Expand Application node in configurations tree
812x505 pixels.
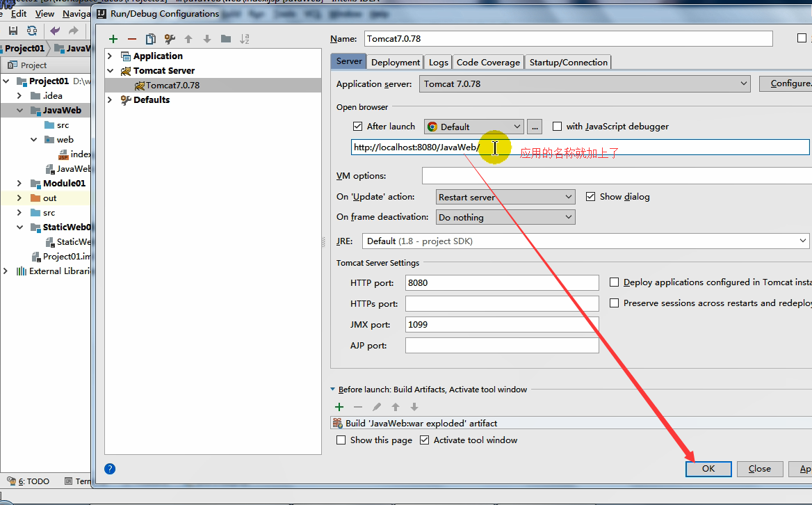110,56
